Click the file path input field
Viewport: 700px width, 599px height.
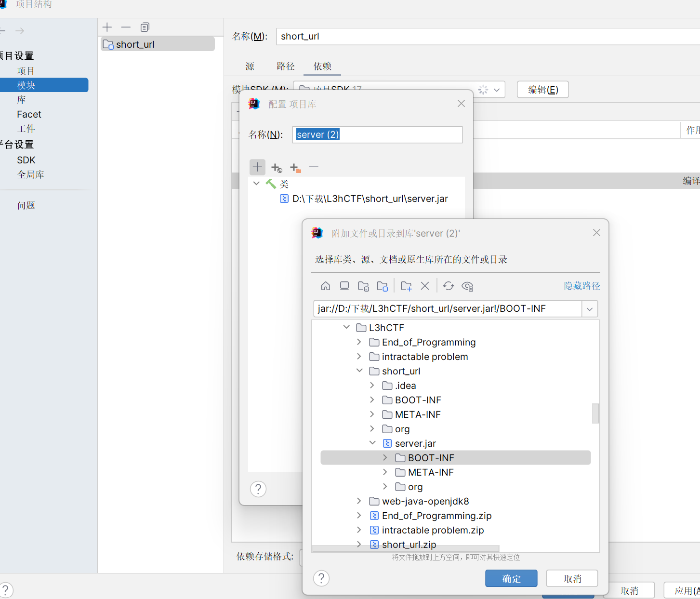pos(448,309)
